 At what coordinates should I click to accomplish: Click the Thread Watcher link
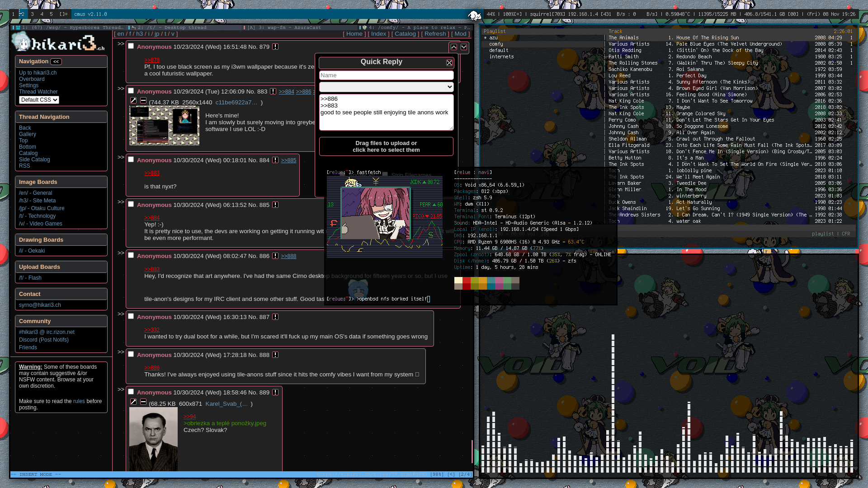click(x=38, y=92)
